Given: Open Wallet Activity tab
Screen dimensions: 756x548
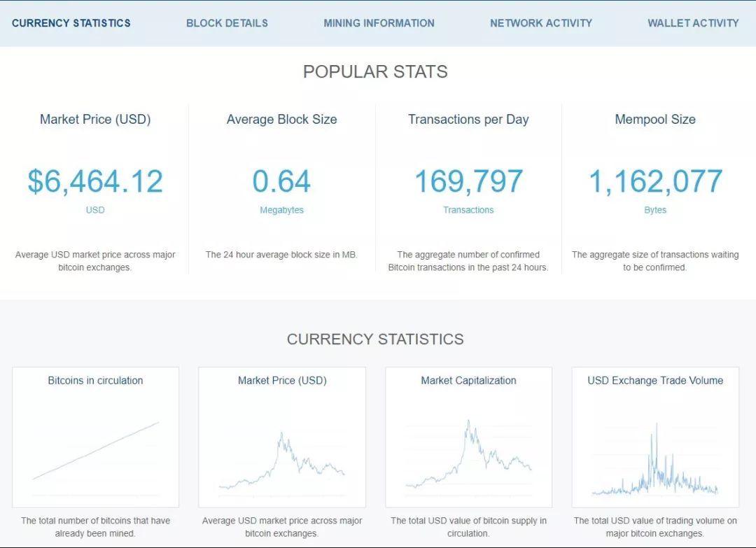Looking at the screenshot, I should click(x=693, y=23).
